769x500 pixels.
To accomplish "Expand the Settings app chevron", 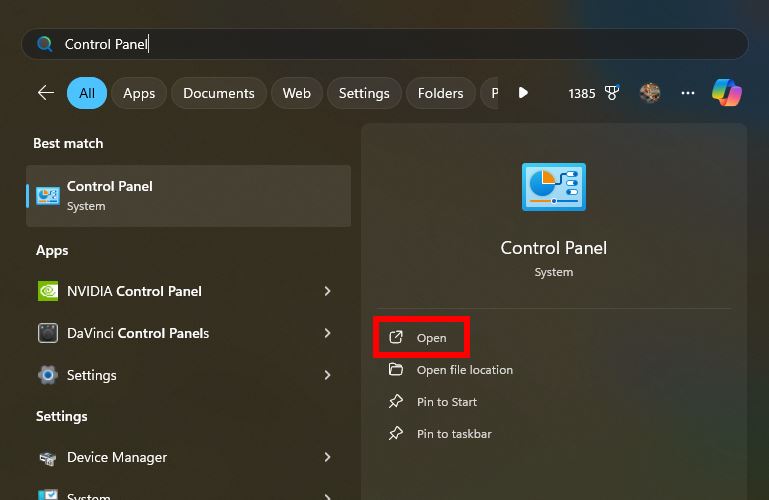I will pos(327,375).
